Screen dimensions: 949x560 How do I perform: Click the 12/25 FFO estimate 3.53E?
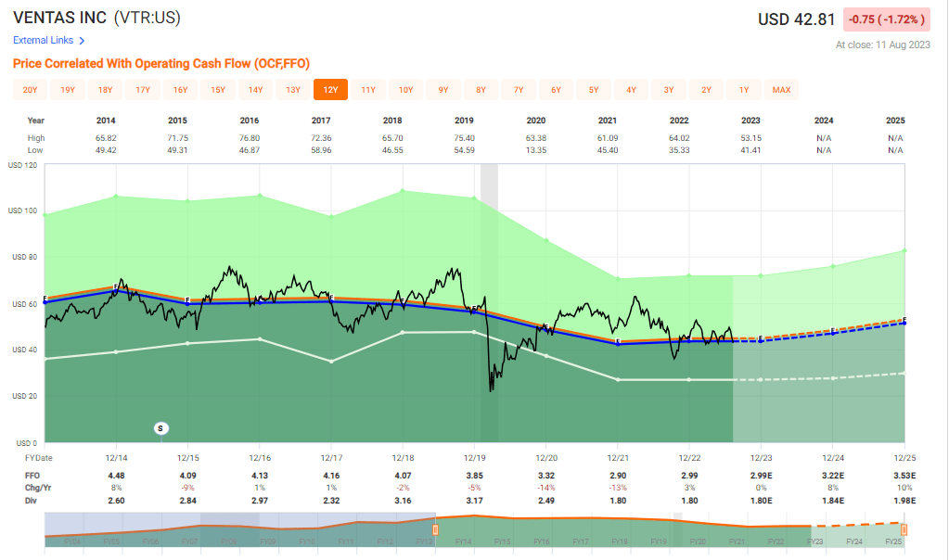pyautogui.click(x=904, y=476)
